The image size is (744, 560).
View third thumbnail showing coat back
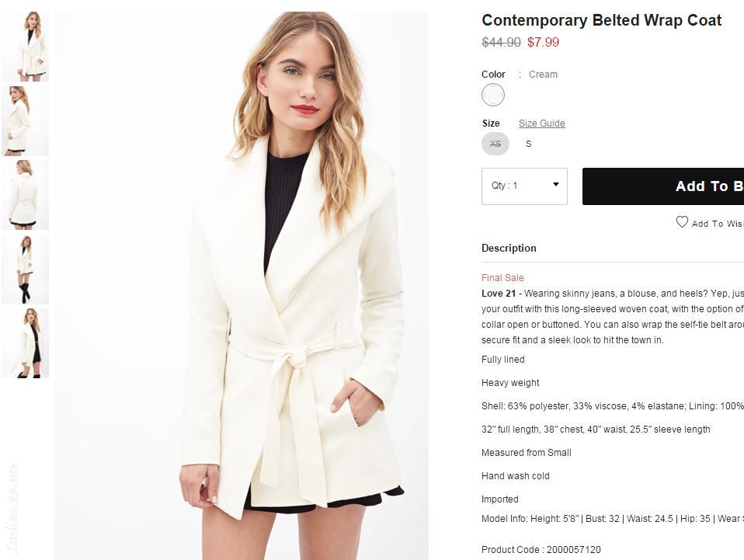click(x=25, y=195)
